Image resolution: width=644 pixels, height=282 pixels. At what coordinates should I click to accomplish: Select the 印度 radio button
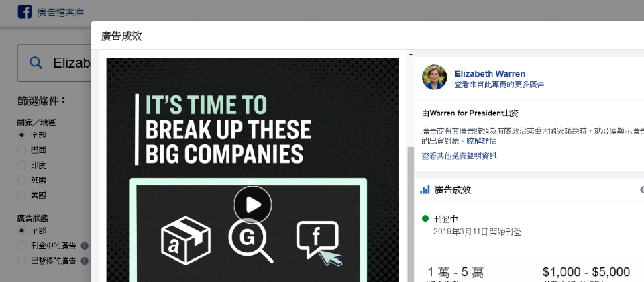click(21, 165)
